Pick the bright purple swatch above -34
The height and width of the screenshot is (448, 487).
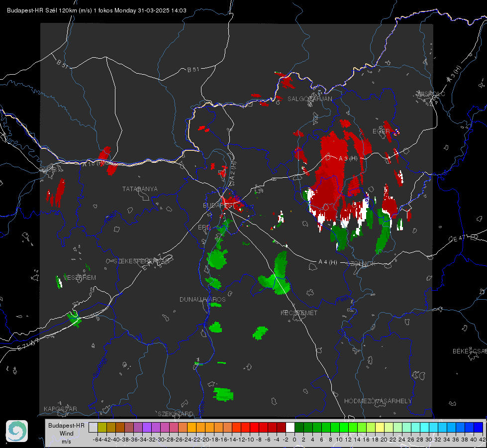pos(147,427)
